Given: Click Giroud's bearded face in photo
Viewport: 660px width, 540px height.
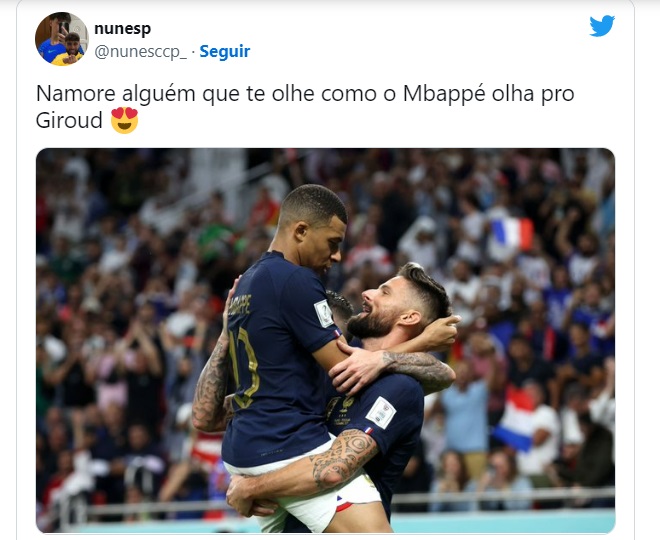Looking at the screenshot, I should (x=380, y=309).
